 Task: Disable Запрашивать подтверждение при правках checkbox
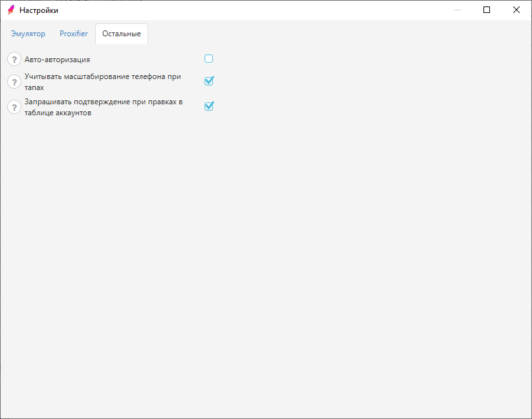click(209, 106)
